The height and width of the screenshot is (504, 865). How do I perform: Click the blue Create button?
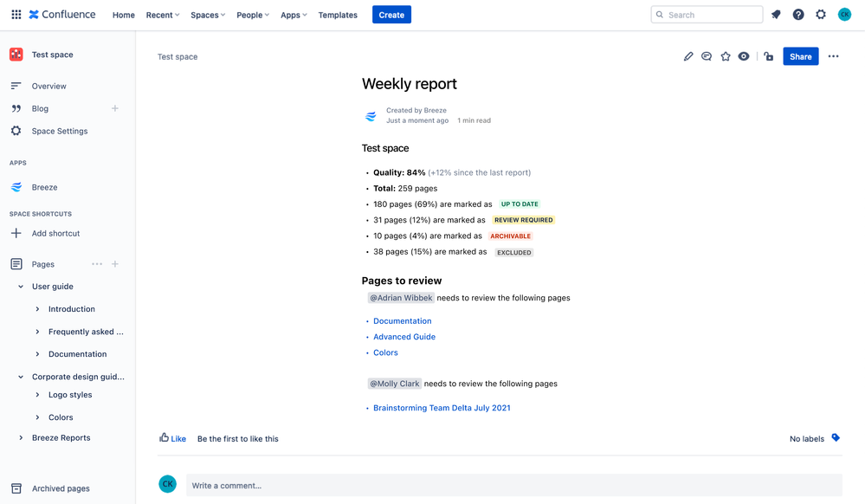pyautogui.click(x=391, y=15)
